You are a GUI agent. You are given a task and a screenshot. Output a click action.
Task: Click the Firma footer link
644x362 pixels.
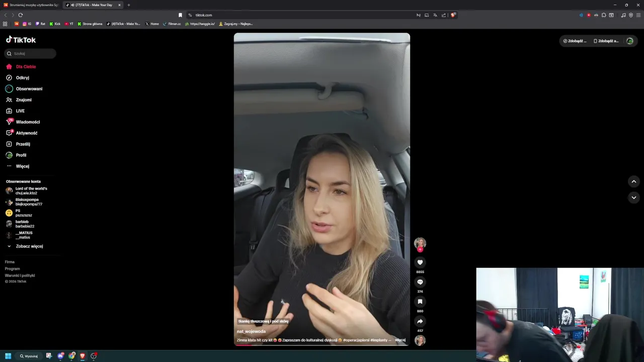tap(10, 262)
